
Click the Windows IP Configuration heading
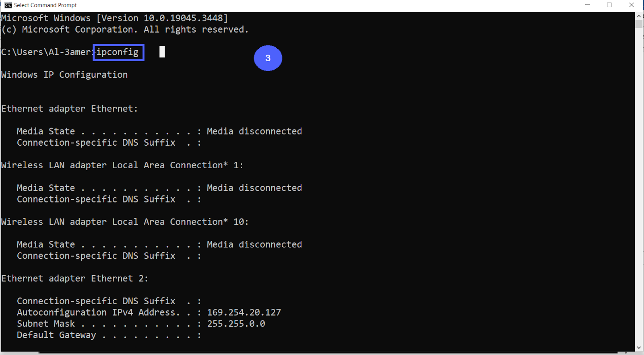coord(64,74)
